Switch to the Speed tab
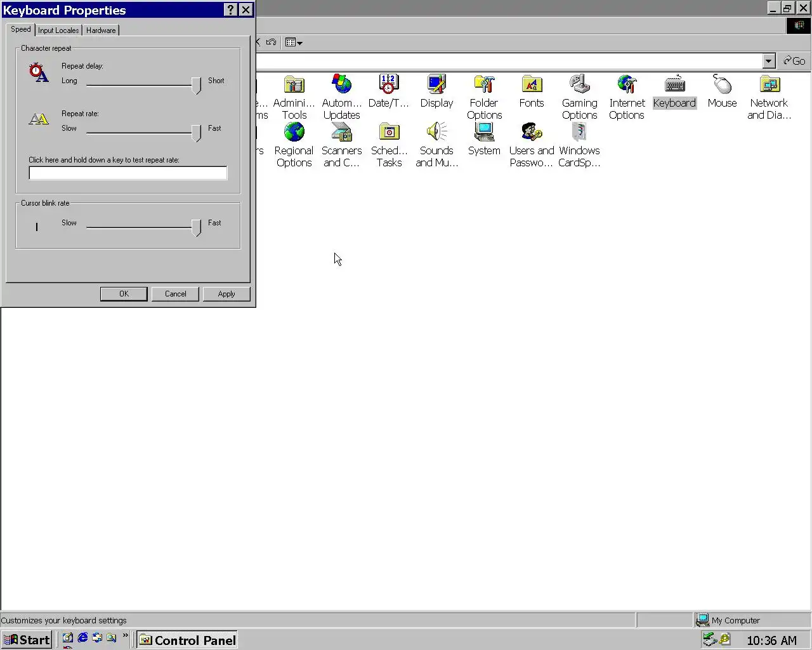Screen dimensions: 812x650 20,29
